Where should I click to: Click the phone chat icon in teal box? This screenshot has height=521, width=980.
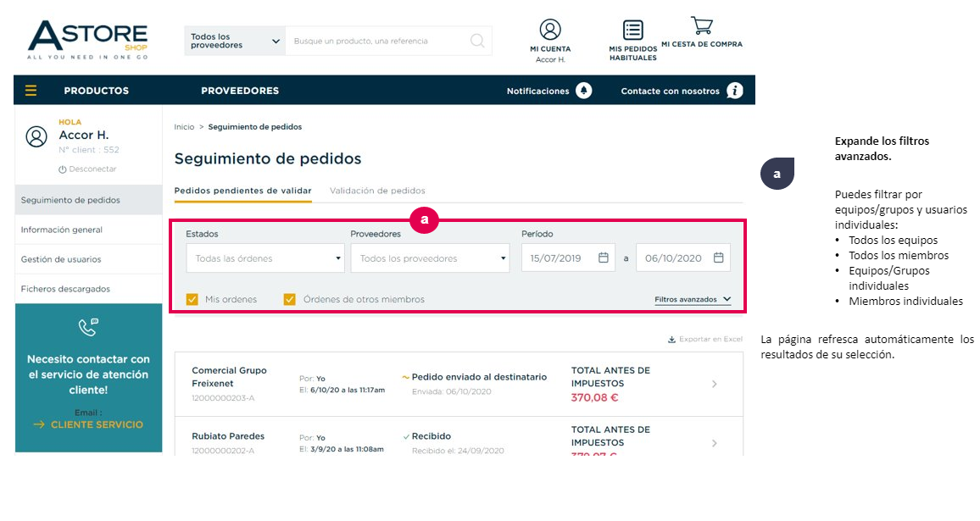(88, 327)
